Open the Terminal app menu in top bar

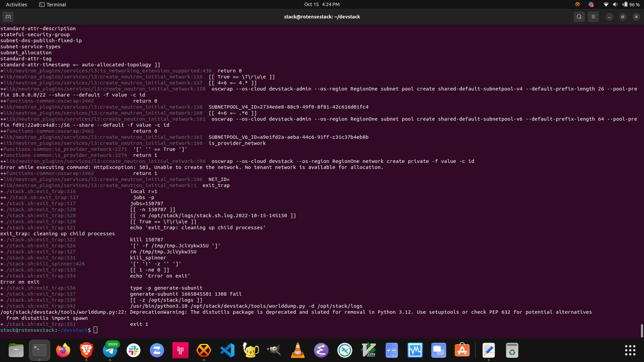pos(53,4)
